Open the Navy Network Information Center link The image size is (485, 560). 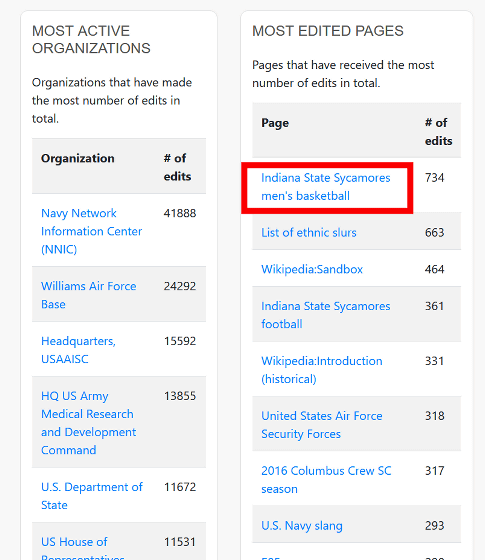[91, 231]
